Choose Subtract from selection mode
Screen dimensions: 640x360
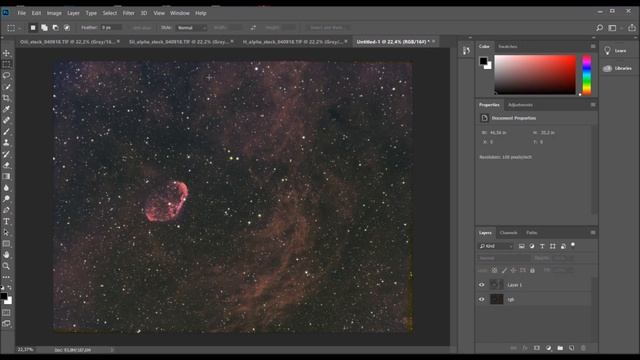56,28
